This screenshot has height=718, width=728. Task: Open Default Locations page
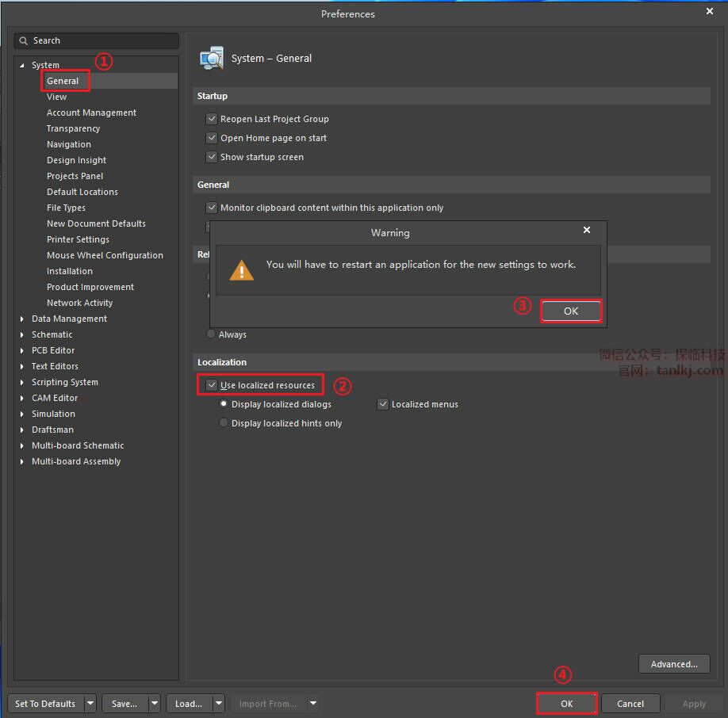82,192
